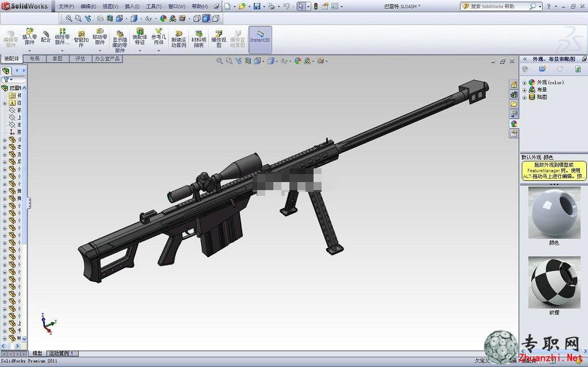Click FeatureManager tree tab icon
The image size is (588, 367).
tap(6, 71)
